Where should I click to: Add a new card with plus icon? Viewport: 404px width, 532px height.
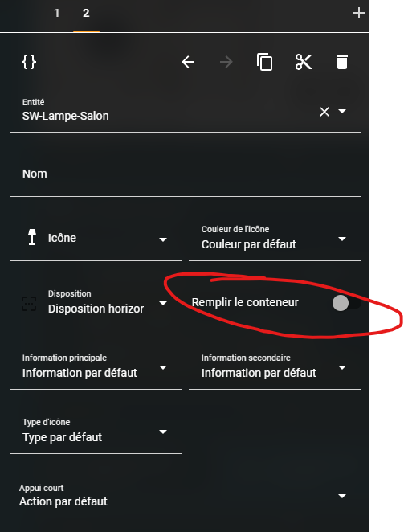[358, 13]
